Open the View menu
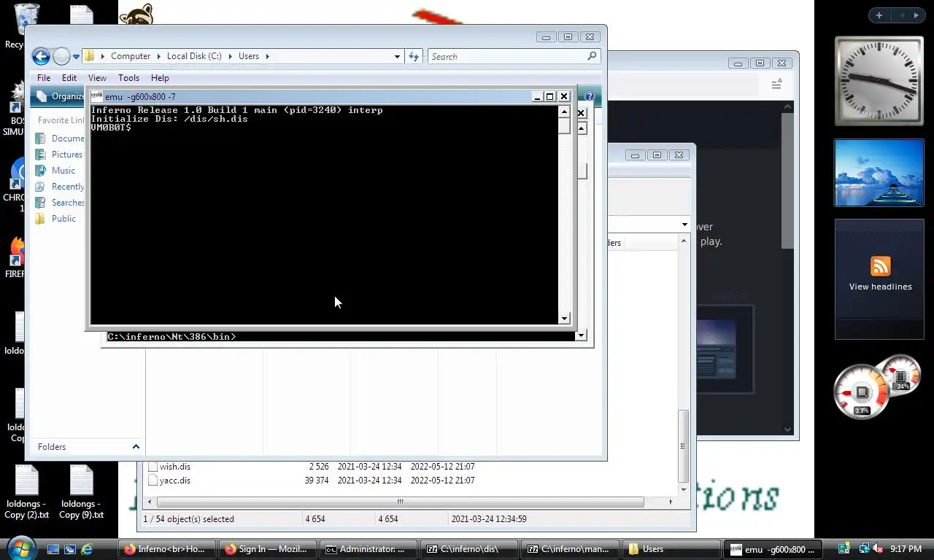 97,78
